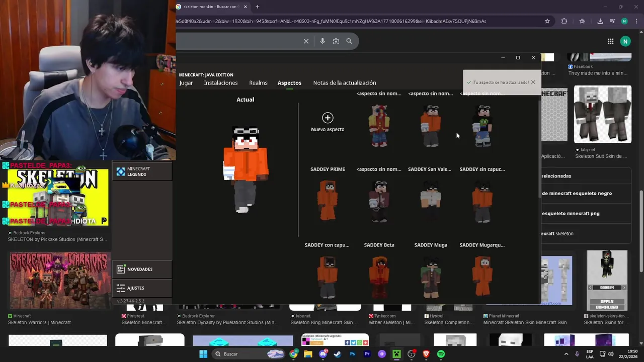
Task: Clear the Google search box
Action: (306, 41)
